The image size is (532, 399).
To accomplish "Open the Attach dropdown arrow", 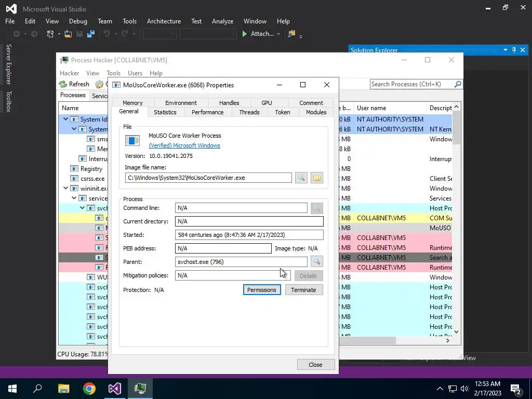I will click(278, 34).
